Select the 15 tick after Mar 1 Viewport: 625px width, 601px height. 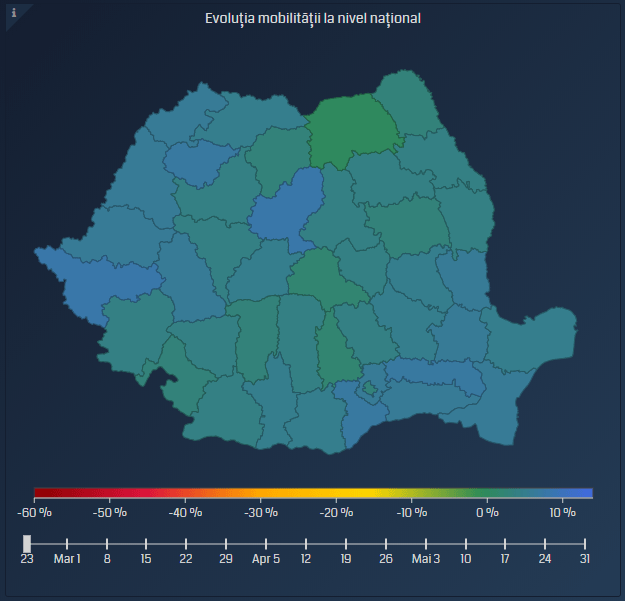pos(147,543)
